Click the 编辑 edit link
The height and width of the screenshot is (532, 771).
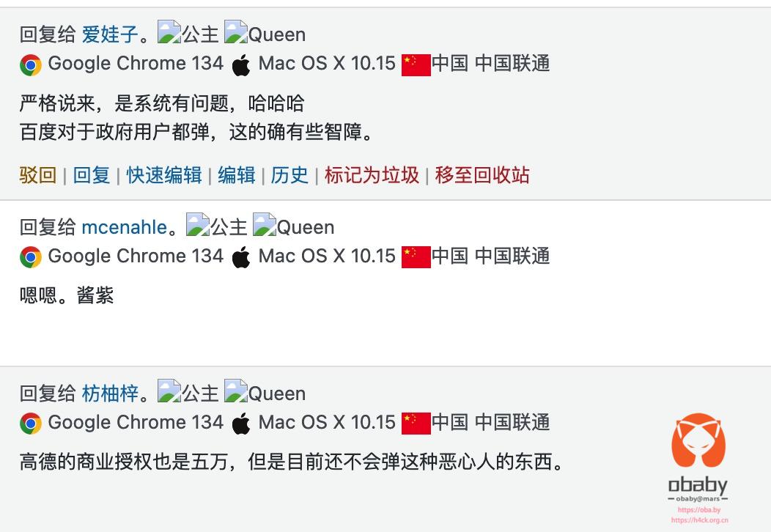coord(237,175)
